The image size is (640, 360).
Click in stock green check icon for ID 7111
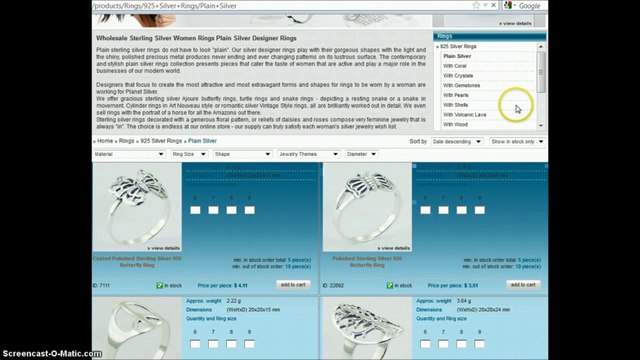point(160,286)
